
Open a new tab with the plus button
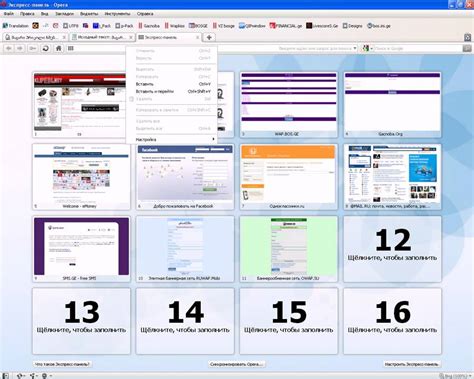(x=209, y=37)
